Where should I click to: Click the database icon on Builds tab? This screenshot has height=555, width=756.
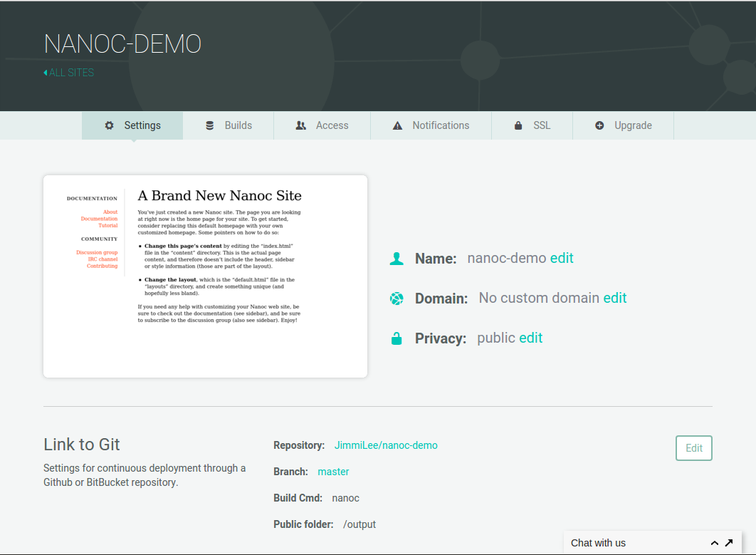pyautogui.click(x=209, y=125)
